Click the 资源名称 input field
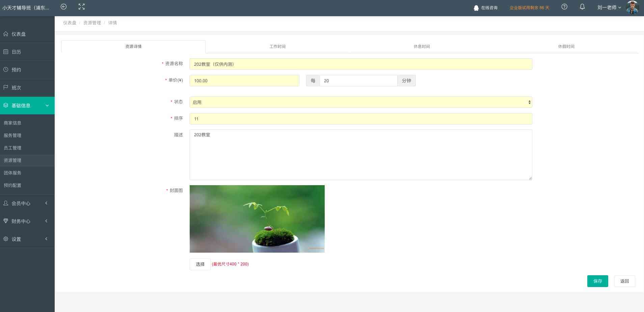Screen dimensions: 644x312 coord(360,64)
